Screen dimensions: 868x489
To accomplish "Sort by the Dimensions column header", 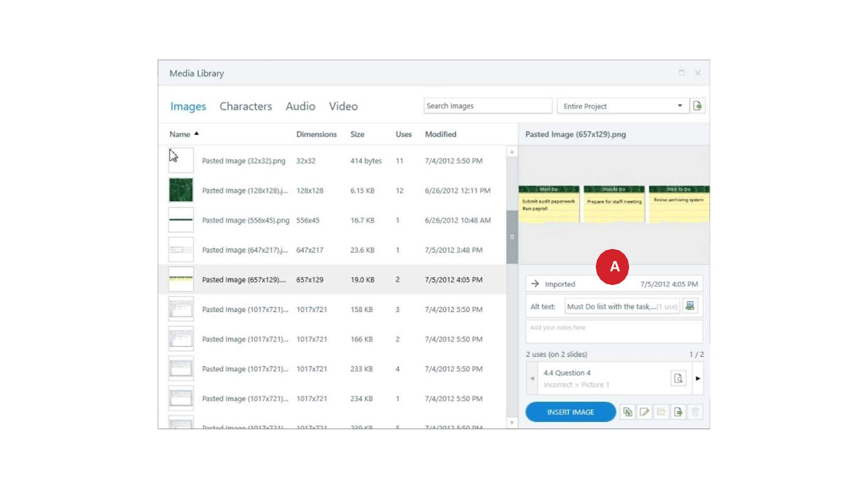I will pyautogui.click(x=316, y=134).
